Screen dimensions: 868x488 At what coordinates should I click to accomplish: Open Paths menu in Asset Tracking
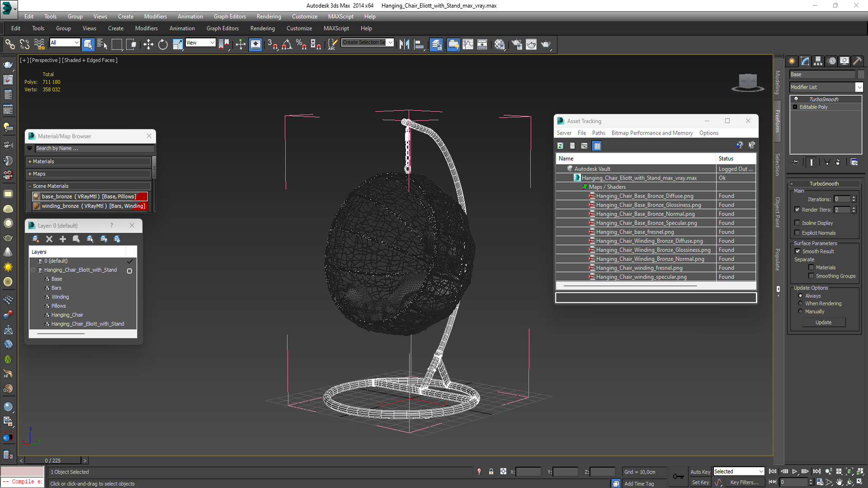point(598,133)
